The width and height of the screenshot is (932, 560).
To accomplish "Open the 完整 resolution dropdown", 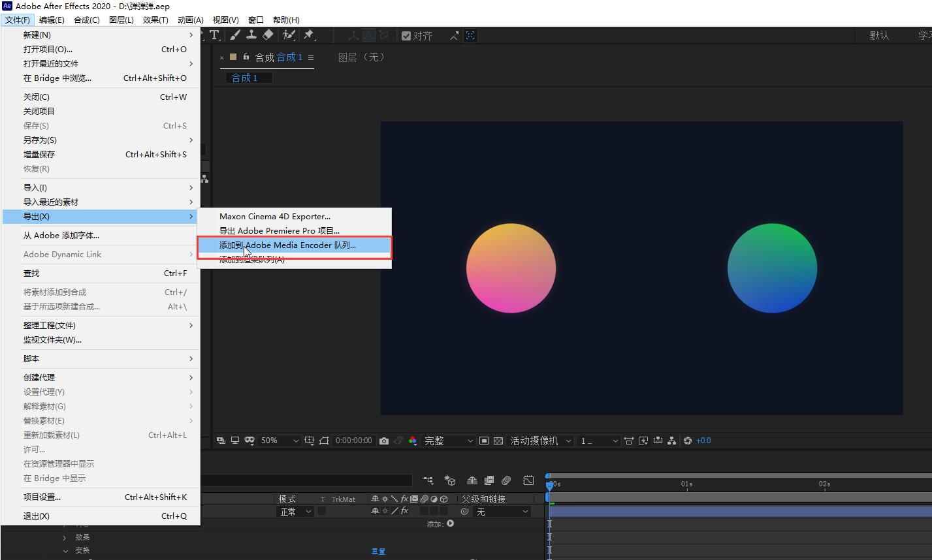I will coord(449,441).
